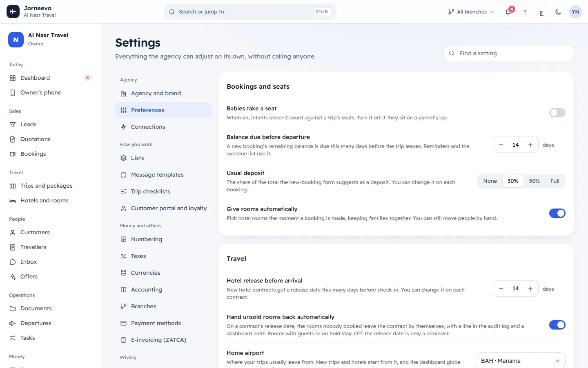Set Usual deposit to Full
This screenshot has width=588, height=368.
(555, 181)
